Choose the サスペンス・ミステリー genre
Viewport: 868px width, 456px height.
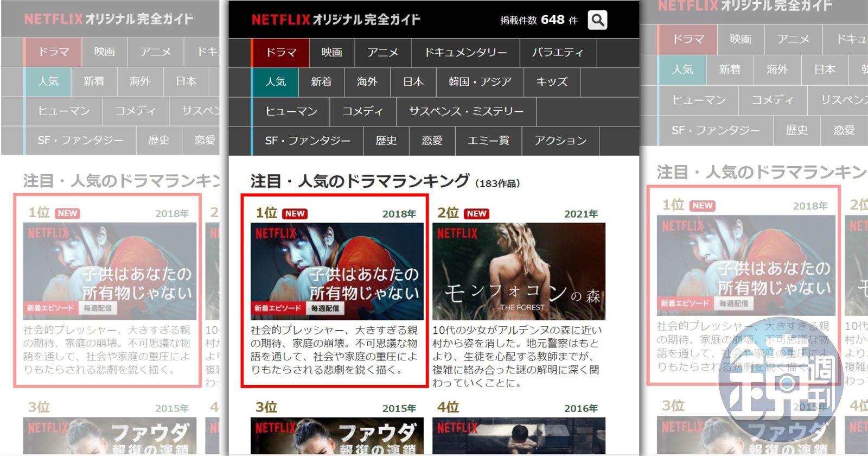[x=466, y=112]
